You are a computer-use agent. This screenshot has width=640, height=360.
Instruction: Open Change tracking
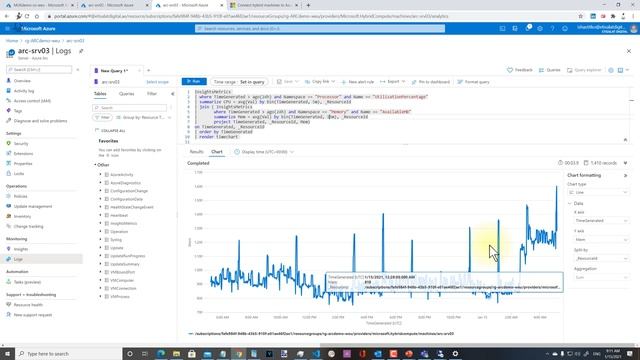[x=28, y=227]
